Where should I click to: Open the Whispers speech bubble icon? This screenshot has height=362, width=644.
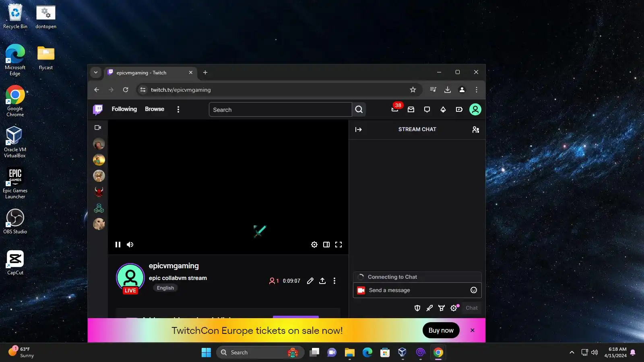pos(427,109)
